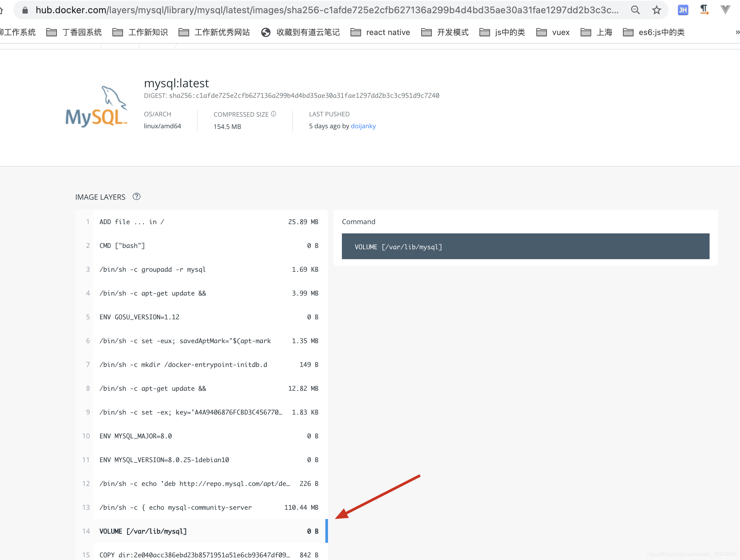740x560 pixels.
Task: Select layer 4 apt-get update 3.99 MB
Action: [x=202, y=293]
